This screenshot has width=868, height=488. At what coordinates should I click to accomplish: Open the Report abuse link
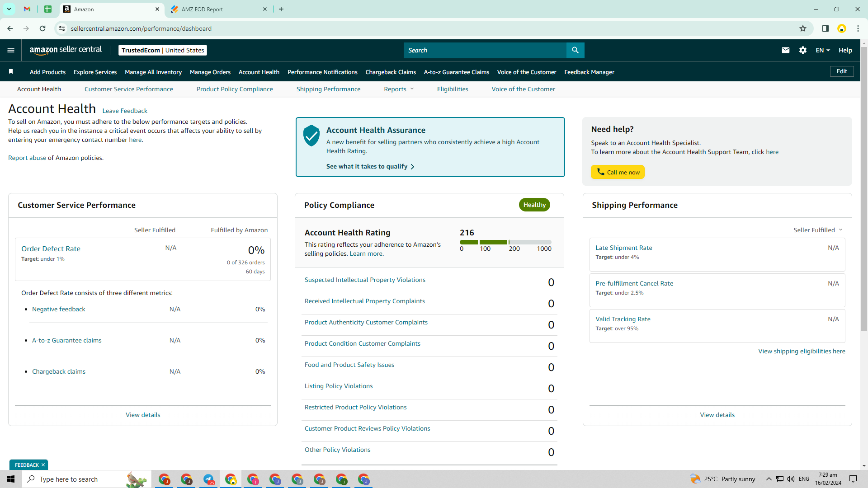coord(27,158)
